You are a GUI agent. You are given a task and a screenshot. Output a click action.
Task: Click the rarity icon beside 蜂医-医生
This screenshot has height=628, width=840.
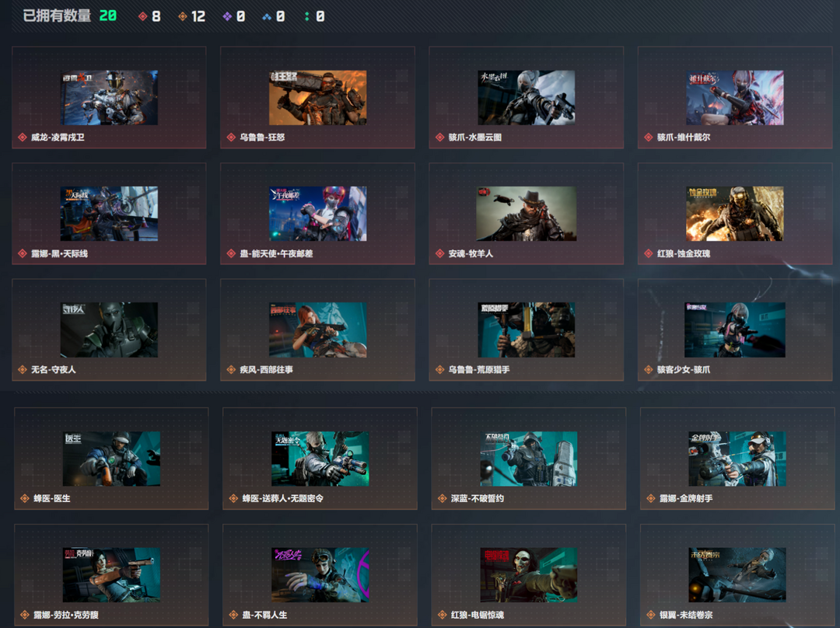25,498
